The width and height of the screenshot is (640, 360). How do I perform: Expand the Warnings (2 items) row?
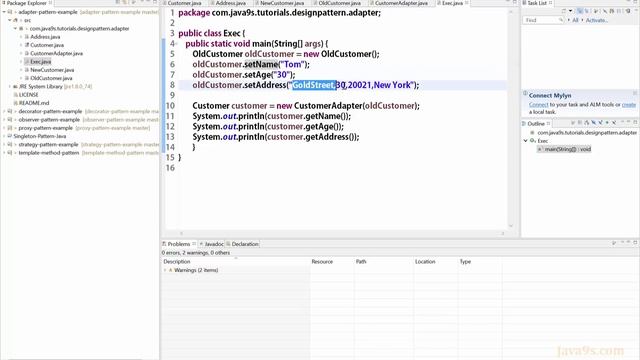[x=165, y=270]
